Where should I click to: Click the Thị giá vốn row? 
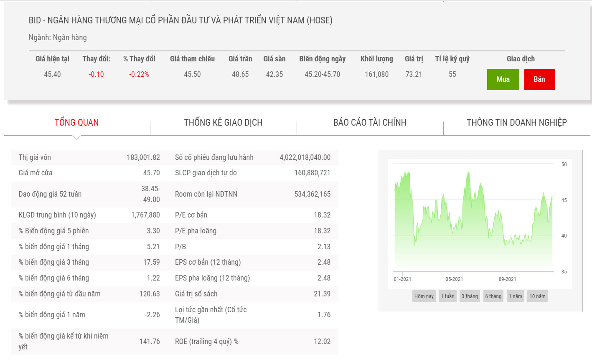click(x=89, y=157)
